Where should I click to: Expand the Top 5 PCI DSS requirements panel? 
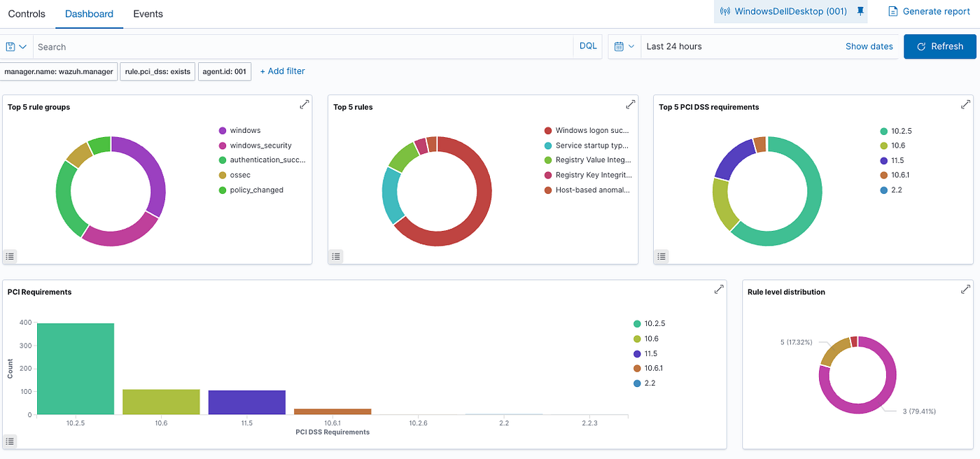click(x=965, y=104)
